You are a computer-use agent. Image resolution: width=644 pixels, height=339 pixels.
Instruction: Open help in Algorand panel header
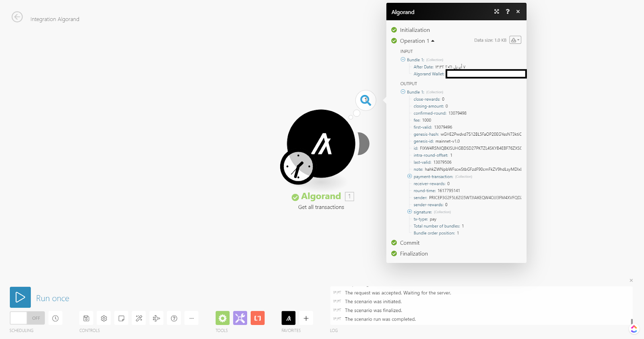click(508, 12)
